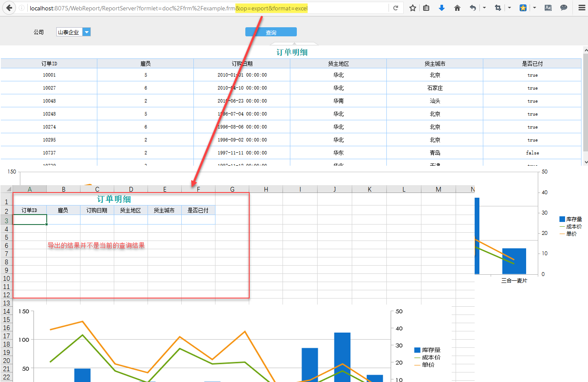Show site information icon beside the URL
Viewport: 588px width, 382px height.
22,8
